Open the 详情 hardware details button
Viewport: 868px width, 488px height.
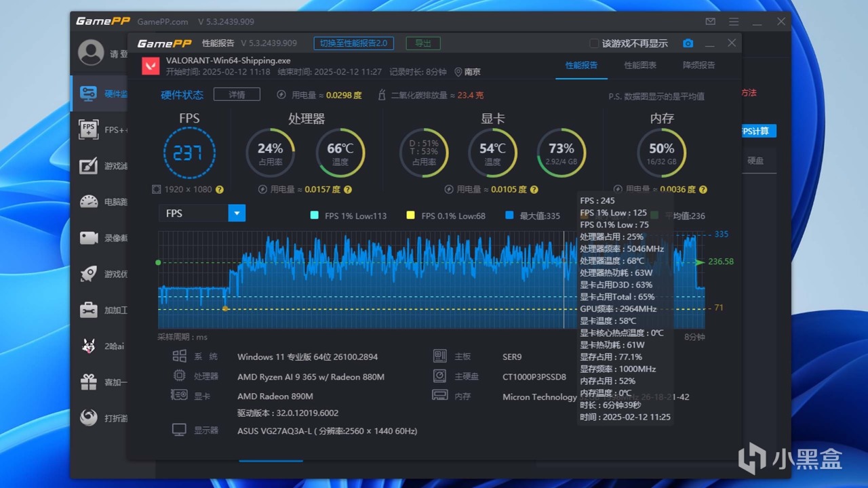click(237, 94)
